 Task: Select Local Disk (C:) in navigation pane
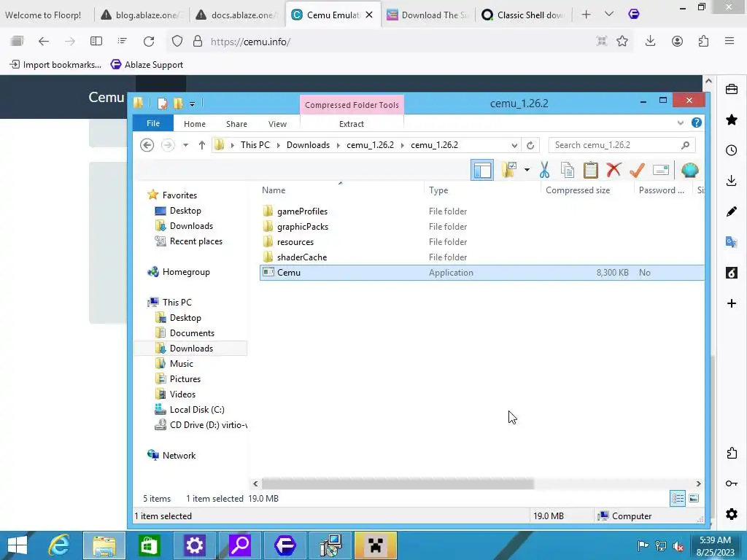[x=197, y=410]
